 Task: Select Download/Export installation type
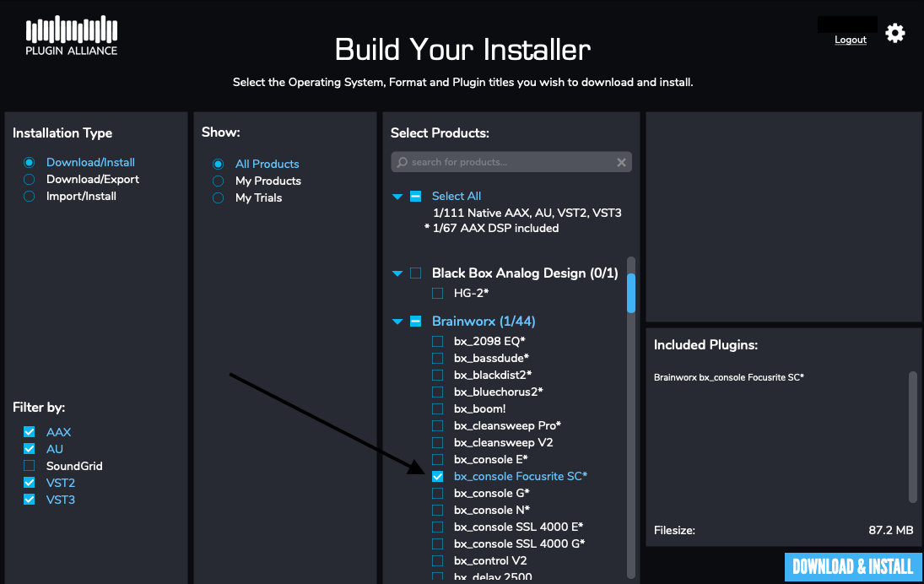click(29, 179)
